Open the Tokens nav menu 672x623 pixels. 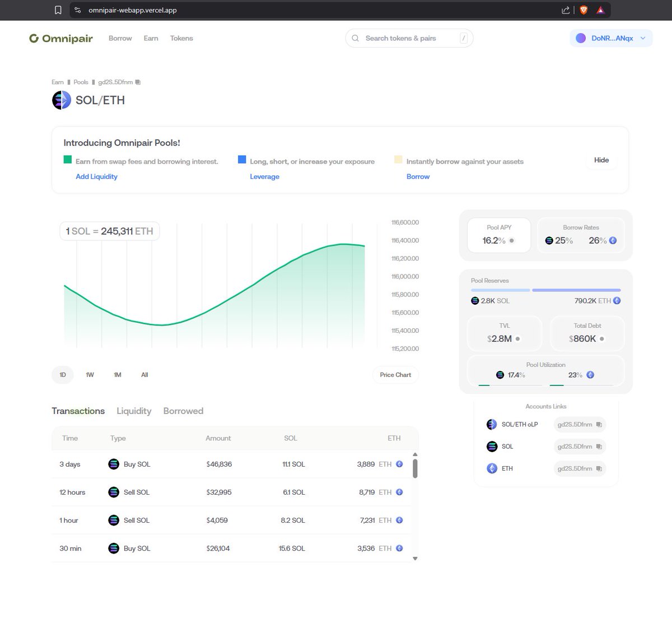181,38
